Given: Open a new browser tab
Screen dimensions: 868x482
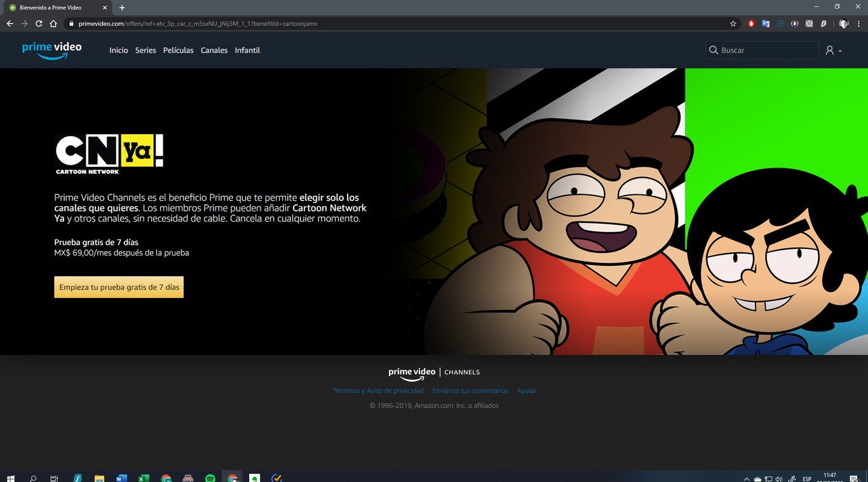Looking at the screenshot, I should [x=122, y=8].
